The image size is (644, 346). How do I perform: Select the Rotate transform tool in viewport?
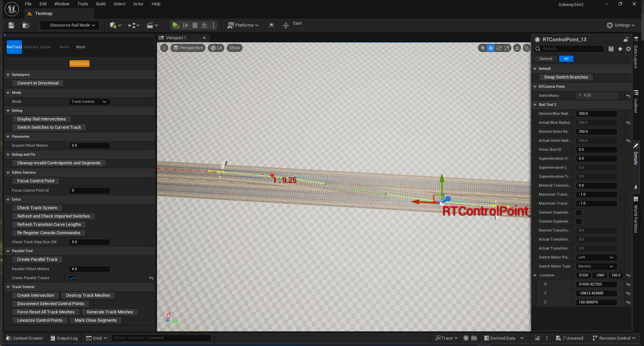[x=499, y=48]
